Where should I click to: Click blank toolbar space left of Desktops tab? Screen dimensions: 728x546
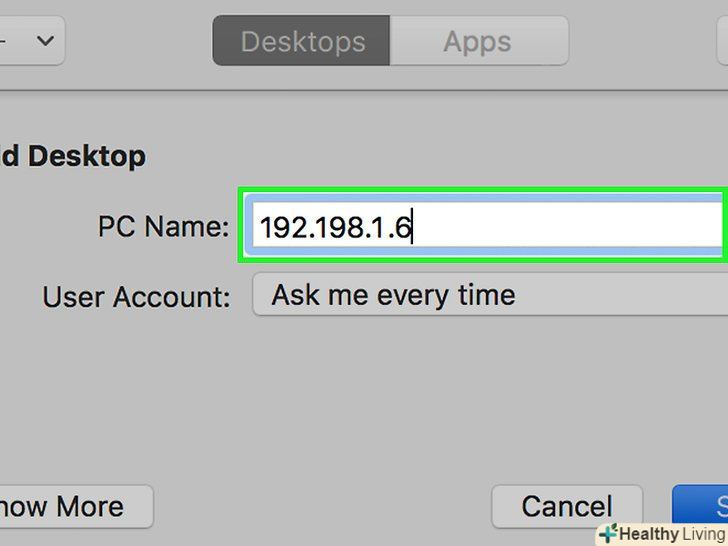[x=138, y=42]
